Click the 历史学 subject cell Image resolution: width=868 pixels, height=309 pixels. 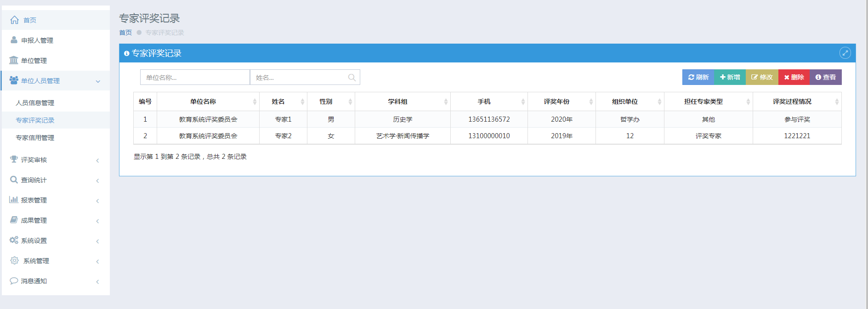pos(403,119)
